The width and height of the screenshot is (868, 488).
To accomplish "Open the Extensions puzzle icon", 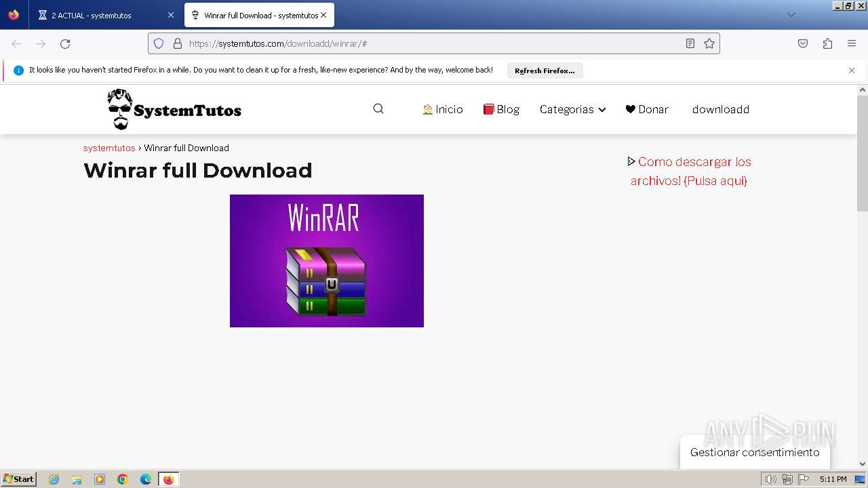I will [x=827, y=43].
